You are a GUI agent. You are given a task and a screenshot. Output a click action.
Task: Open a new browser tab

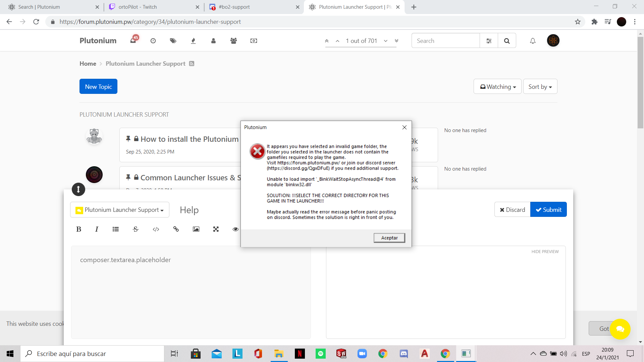pos(414,7)
